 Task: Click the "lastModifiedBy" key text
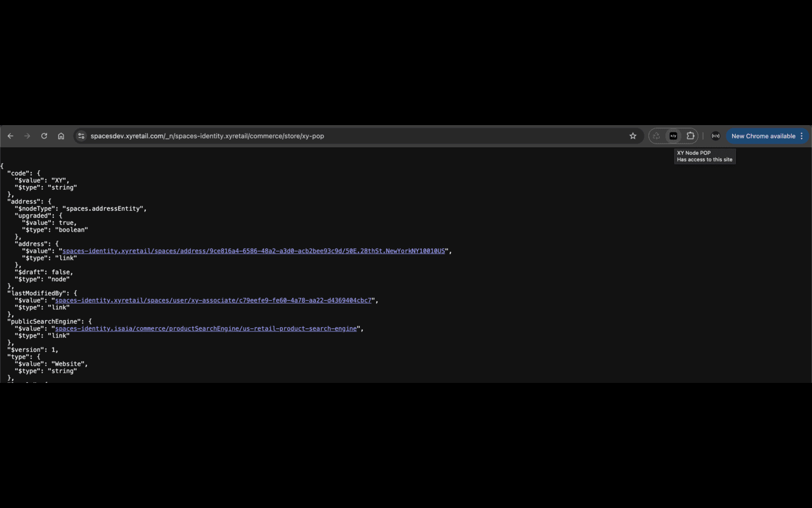[37, 293]
